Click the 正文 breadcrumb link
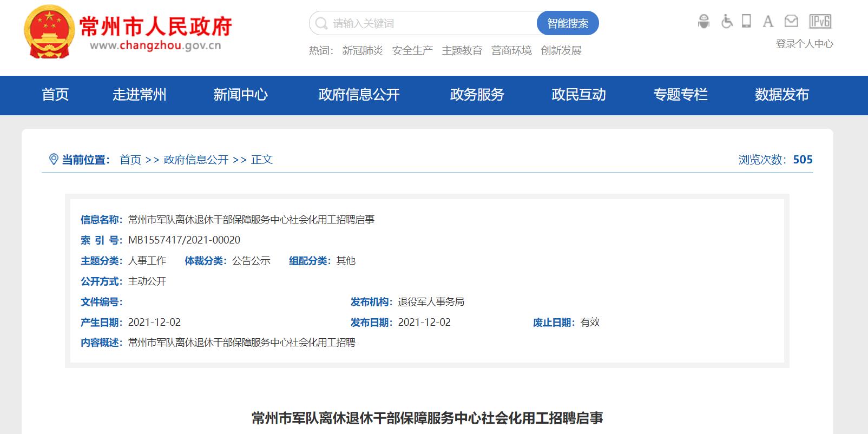This screenshot has width=868, height=434. [x=262, y=160]
